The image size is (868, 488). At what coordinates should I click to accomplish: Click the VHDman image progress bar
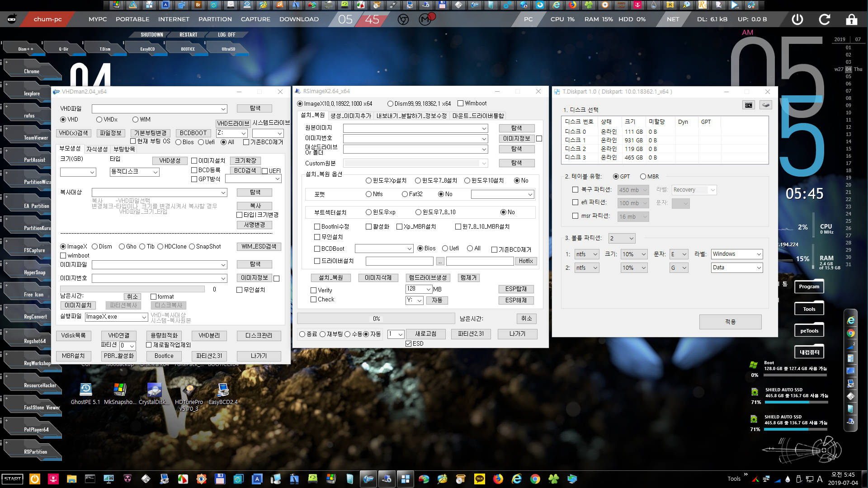(132, 289)
